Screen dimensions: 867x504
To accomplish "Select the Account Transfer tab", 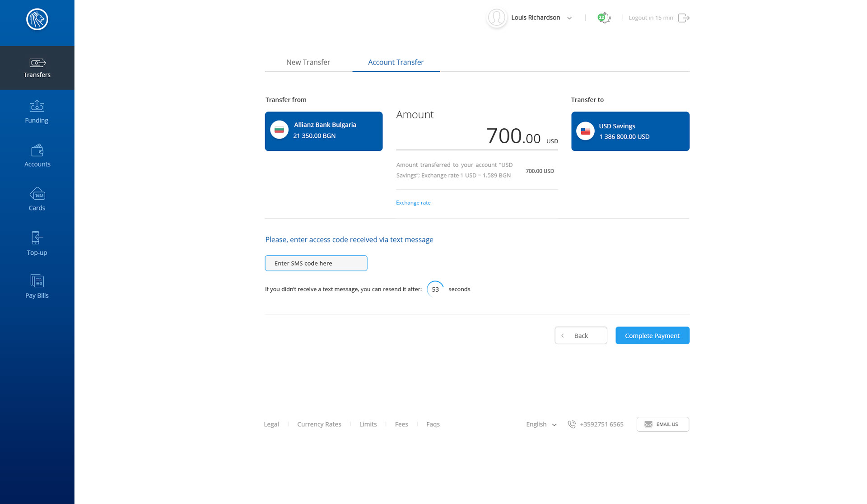I will [396, 62].
